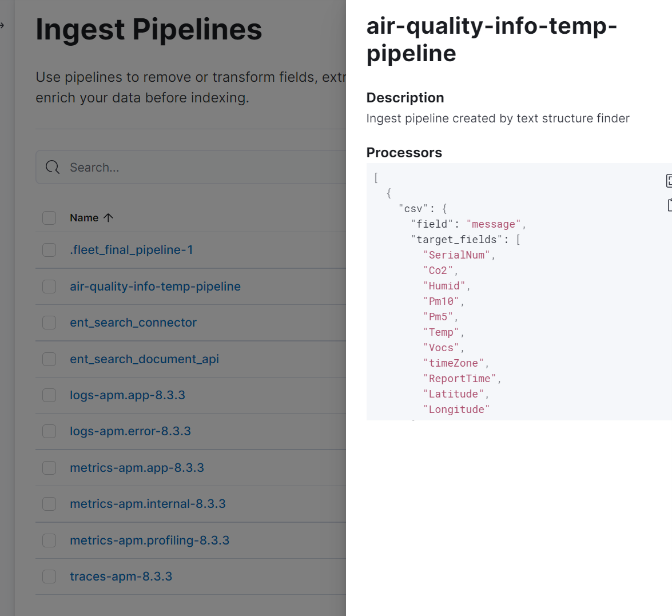Copy the processors JSON with clipboard icon
The image size is (672, 616).
click(x=670, y=205)
